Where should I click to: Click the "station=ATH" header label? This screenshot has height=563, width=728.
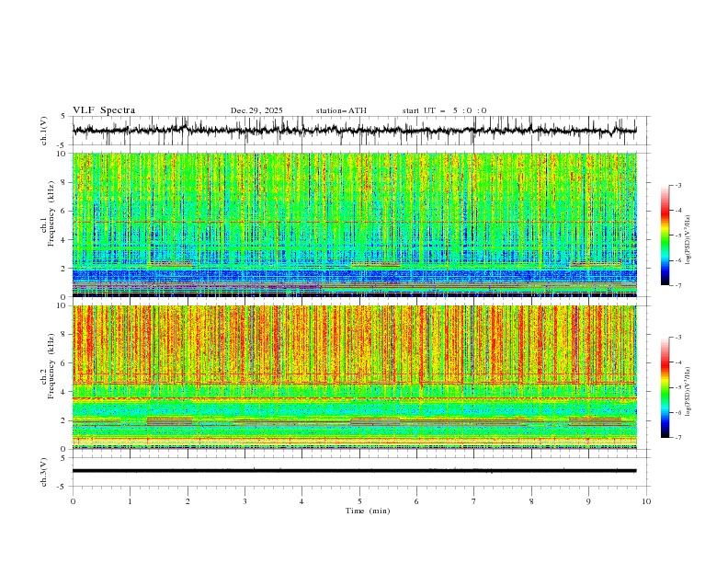coord(341,110)
